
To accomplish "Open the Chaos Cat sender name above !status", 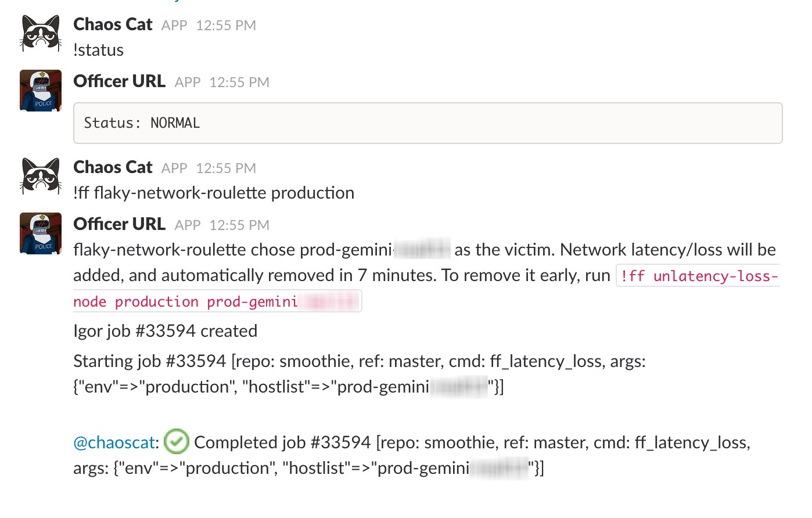I will pos(113,24).
